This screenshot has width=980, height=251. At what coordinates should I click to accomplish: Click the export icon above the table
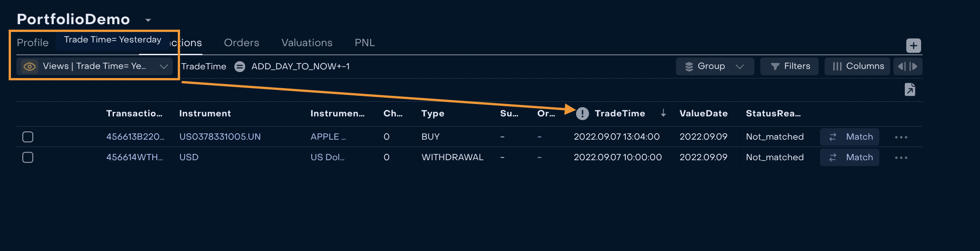[910, 89]
